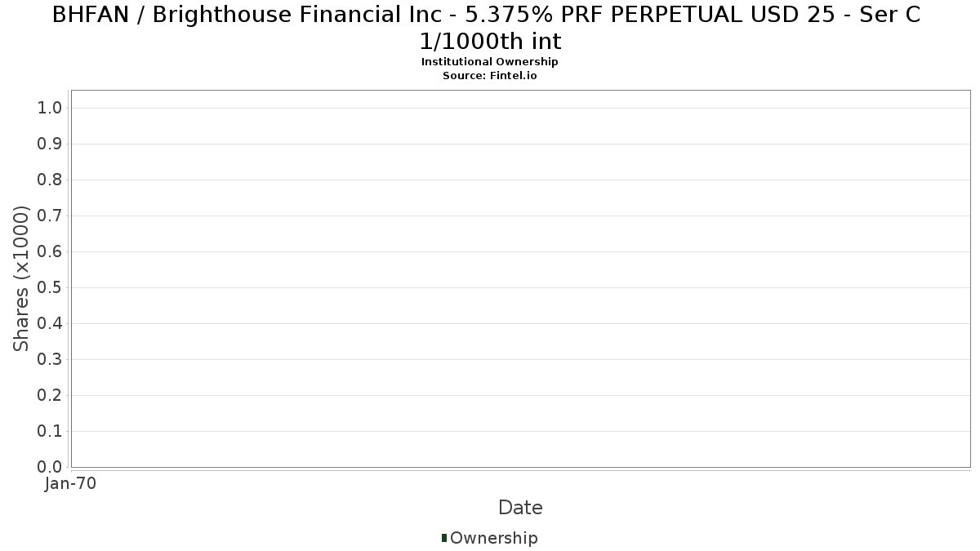Click the 0.4 y-axis tick label
The image size is (980, 551).
[51, 324]
